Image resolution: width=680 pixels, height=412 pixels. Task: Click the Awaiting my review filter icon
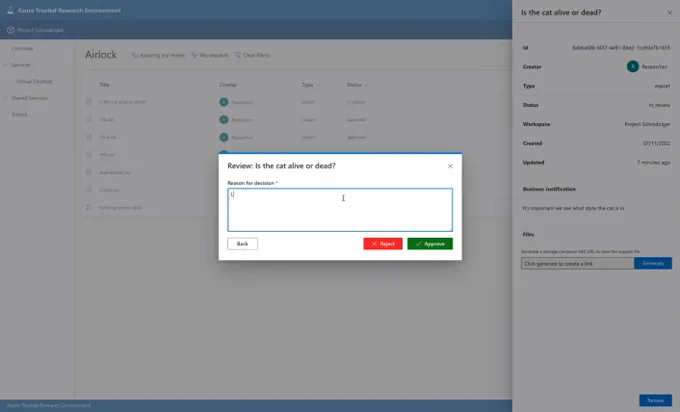click(134, 55)
